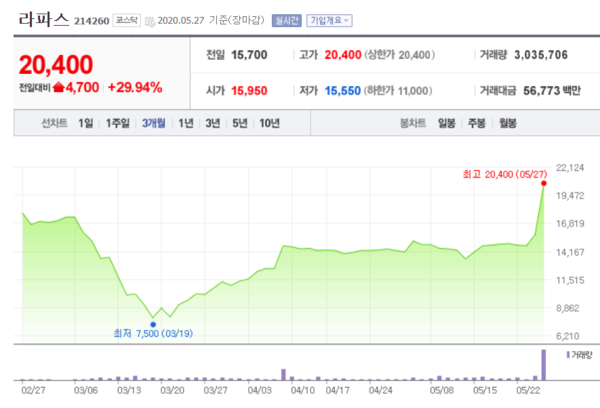
Task: Select the 3개월 line chart tab
Action: 154,123
